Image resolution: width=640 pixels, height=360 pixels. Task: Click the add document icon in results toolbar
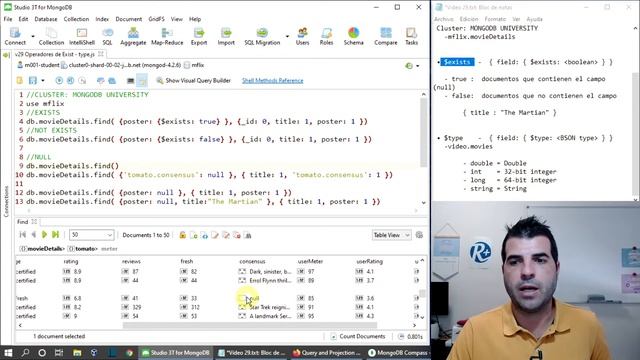(193, 235)
